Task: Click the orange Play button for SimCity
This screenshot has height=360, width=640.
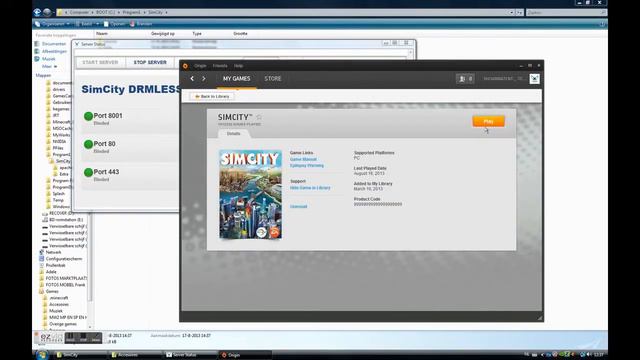Action: tap(489, 121)
